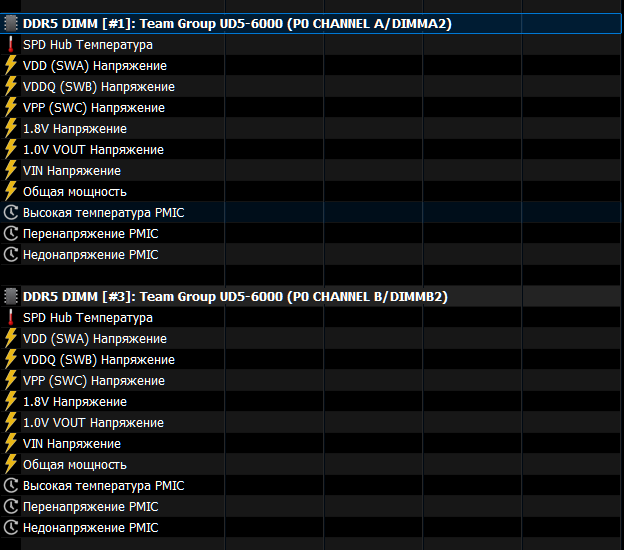
Task: Click lightning icon of DIMM #3 VDDQ (SWB)
Action: 11,360
